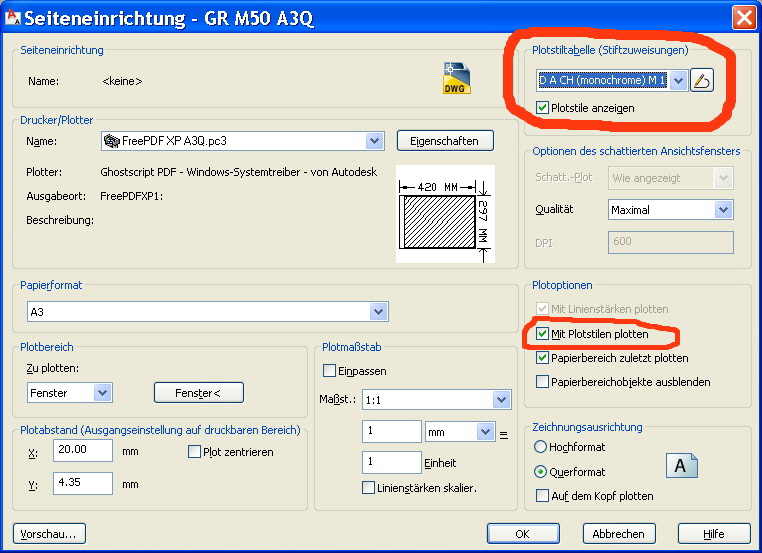Click the Fenster< button
The width and height of the screenshot is (762, 553).
click(x=199, y=393)
